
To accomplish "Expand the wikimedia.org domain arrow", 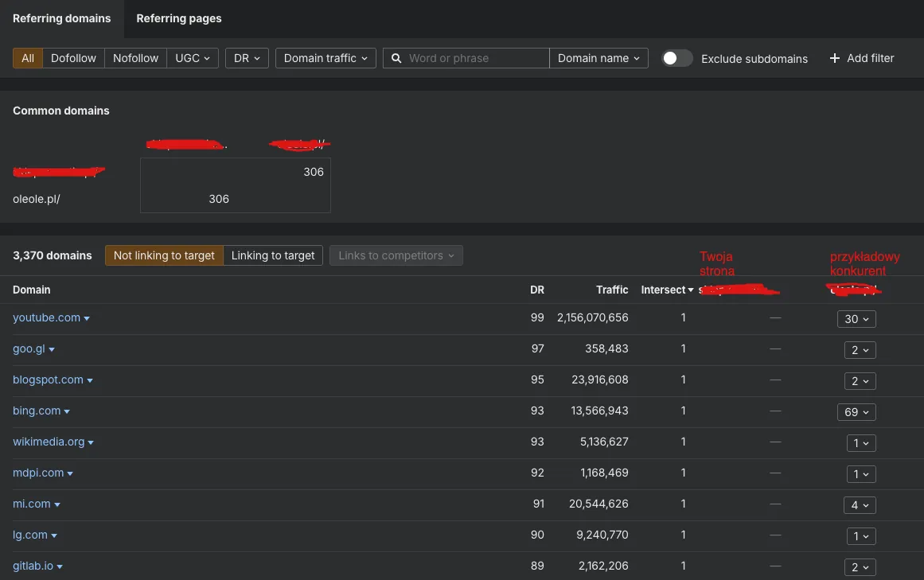I will pos(91,443).
